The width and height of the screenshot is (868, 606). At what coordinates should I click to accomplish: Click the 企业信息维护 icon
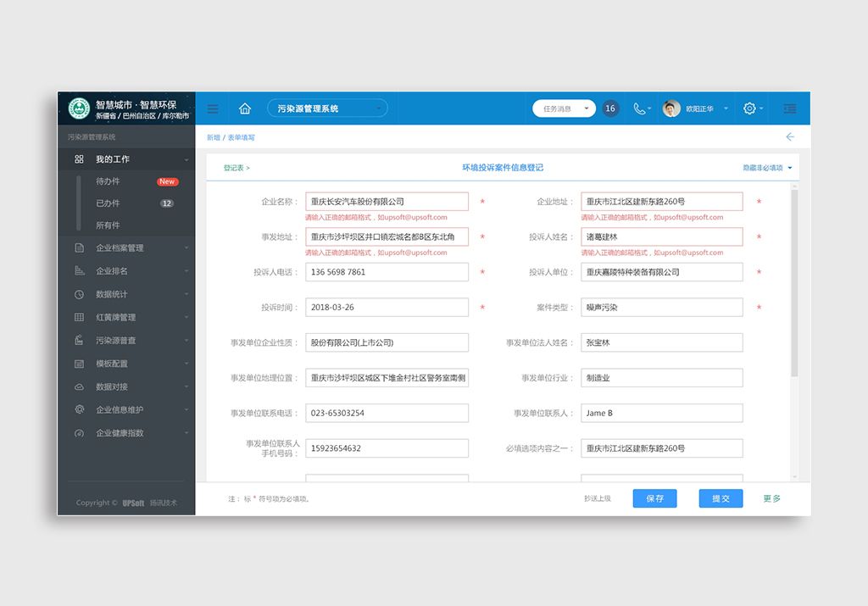pyautogui.click(x=79, y=410)
